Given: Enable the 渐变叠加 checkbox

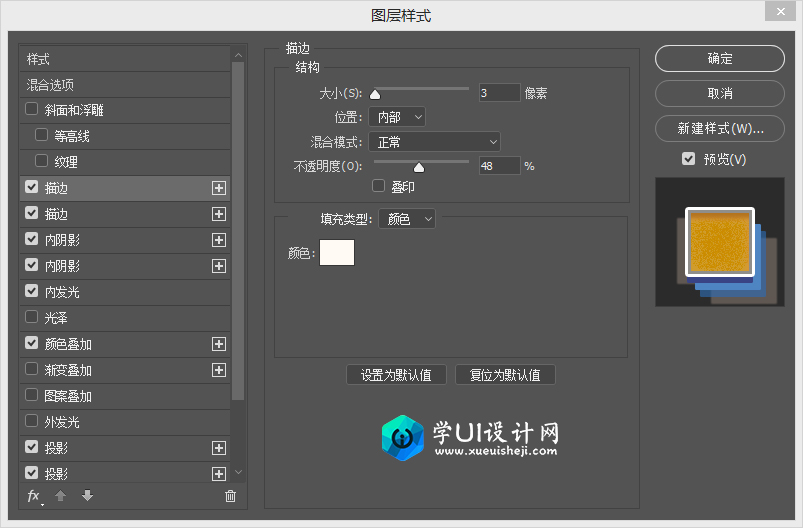Looking at the screenshot, I should [x=32, y=369].
